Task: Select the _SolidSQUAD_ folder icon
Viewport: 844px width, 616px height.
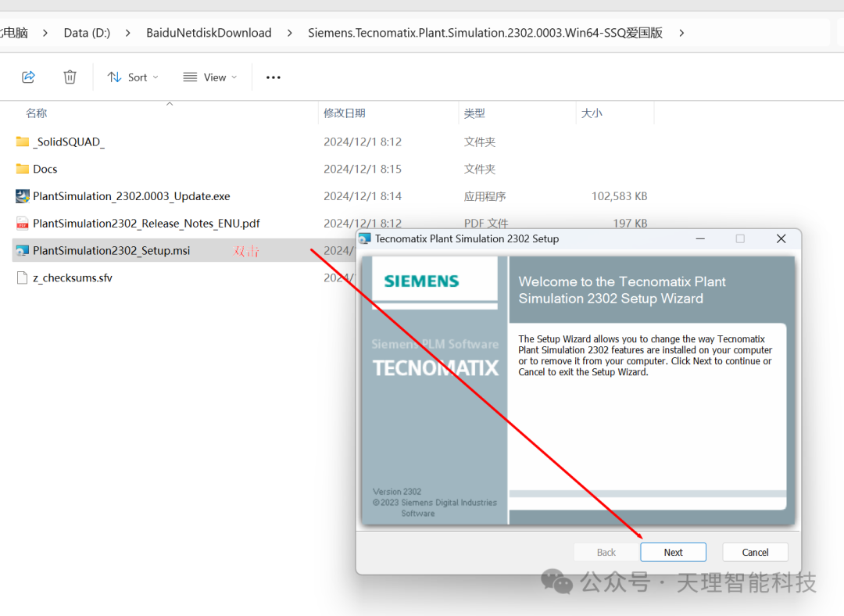Action: (22, 141)
